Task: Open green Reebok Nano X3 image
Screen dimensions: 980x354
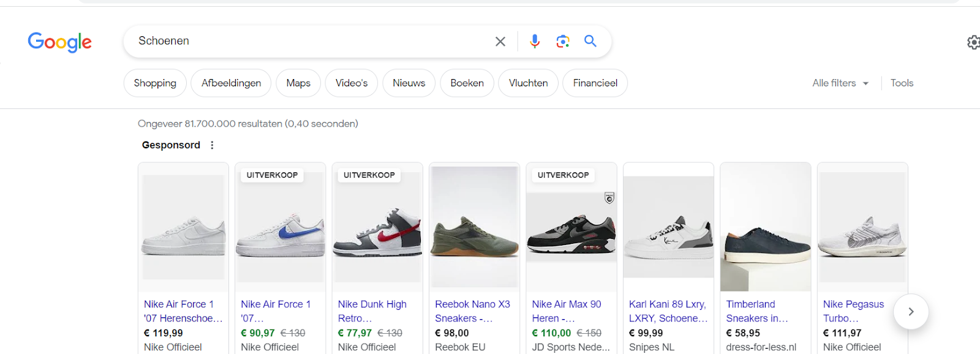Action: pyautogui.click(x=474, y=227)
